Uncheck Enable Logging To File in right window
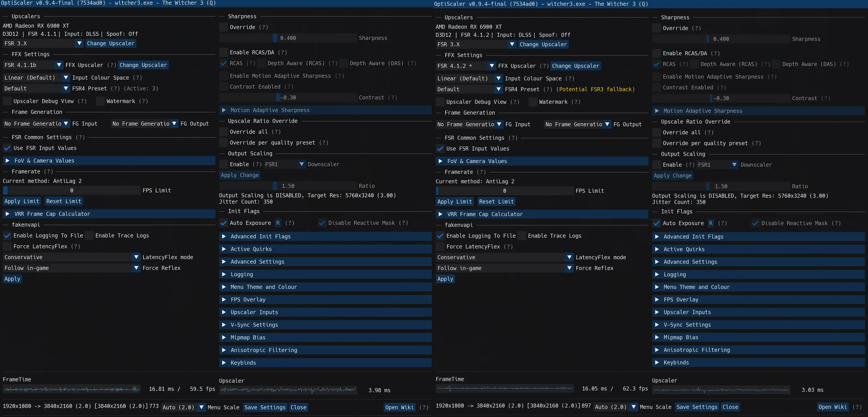Screen dimensions: 868x417 click(x=440, y=236)
